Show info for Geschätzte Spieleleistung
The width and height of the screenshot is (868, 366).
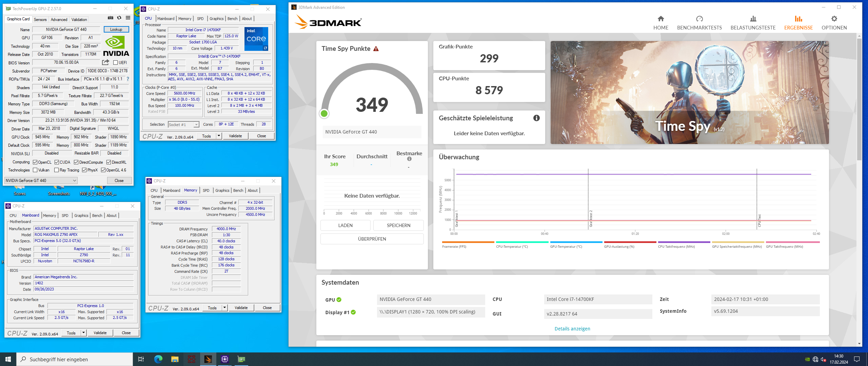coord(536,118)
